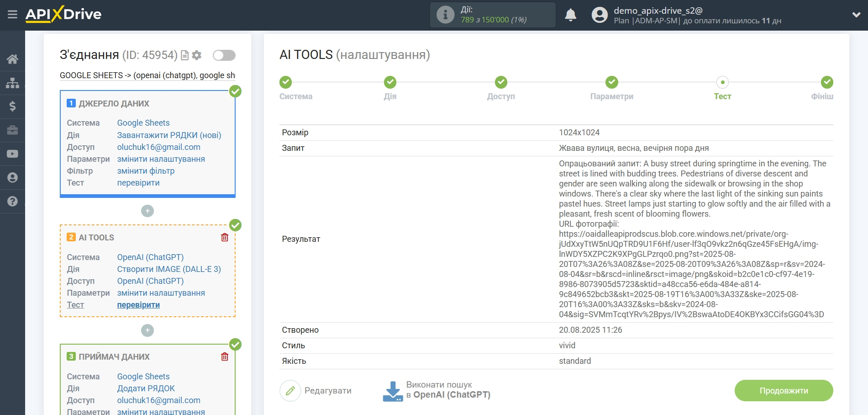
Task: Click OpenAI (ChatGPT) access link
Action: [x=150, y=281]
